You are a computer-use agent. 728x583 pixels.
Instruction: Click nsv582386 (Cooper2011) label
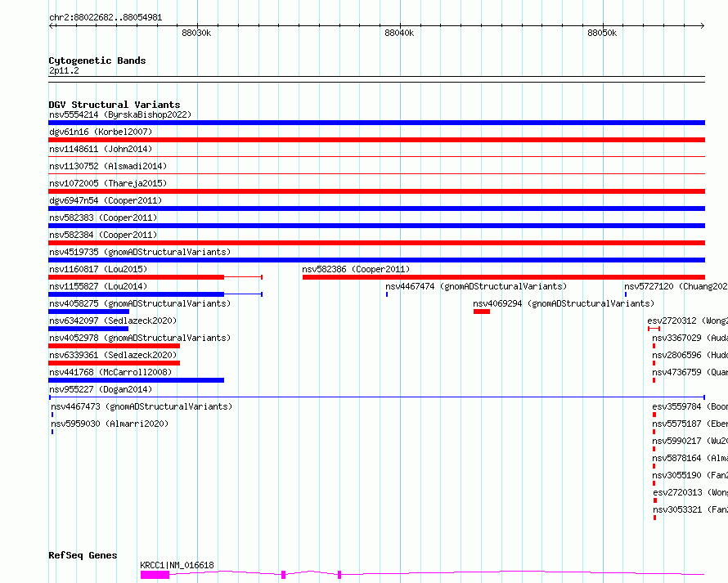pos(356,269)
